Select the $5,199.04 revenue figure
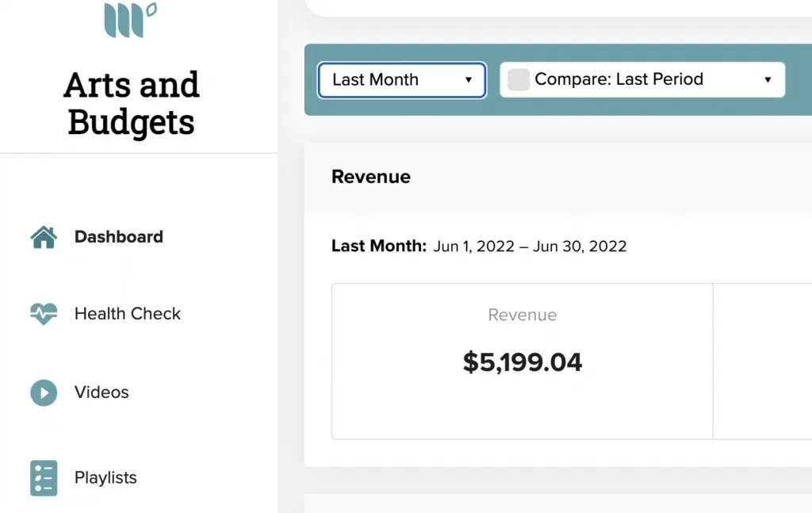Image resolution: width=812 pixels, height=513 pixels. point(522,362)
